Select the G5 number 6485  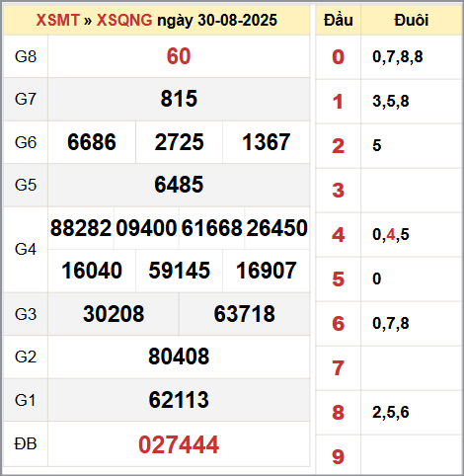point(179,185)
